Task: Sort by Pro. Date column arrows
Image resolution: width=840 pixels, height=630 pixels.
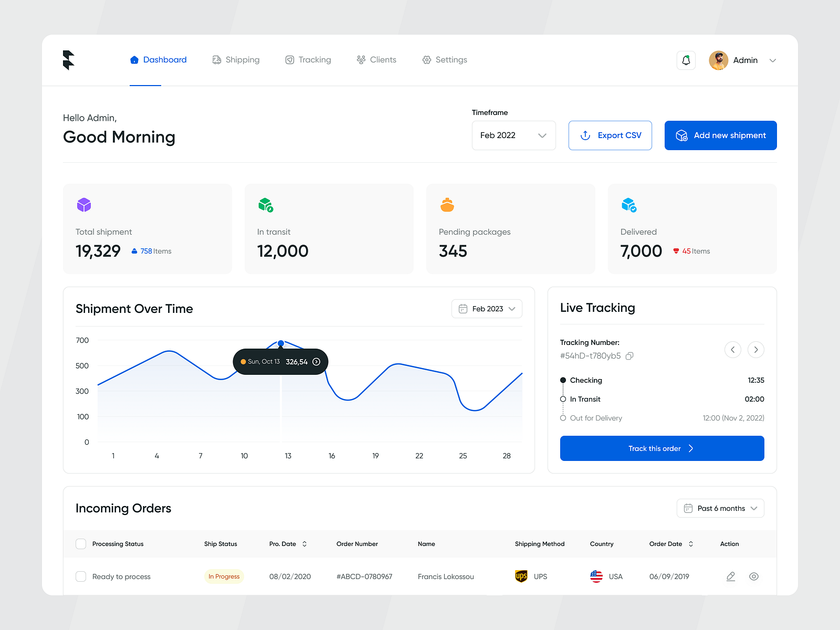Action: click(x=304, y=544)
